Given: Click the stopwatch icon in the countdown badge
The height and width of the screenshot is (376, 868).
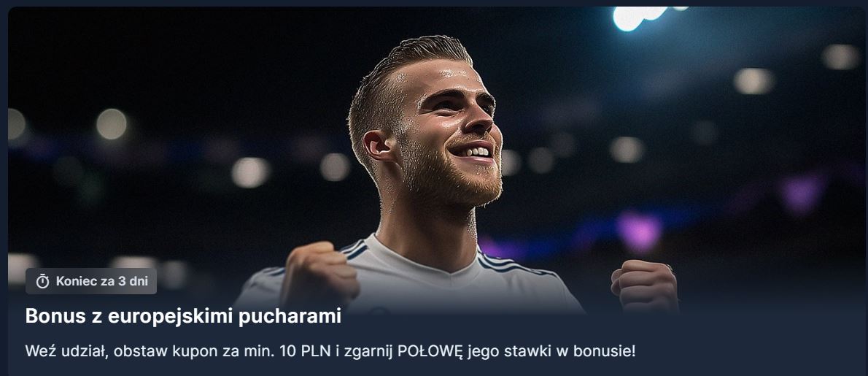Looking at the screenshot, I should coord(42,282).
